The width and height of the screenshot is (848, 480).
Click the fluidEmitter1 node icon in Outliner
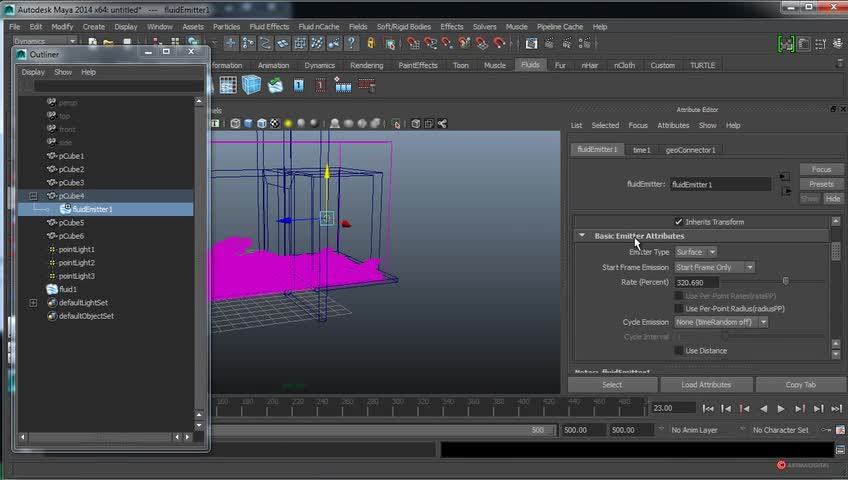(x=65, y=209)
